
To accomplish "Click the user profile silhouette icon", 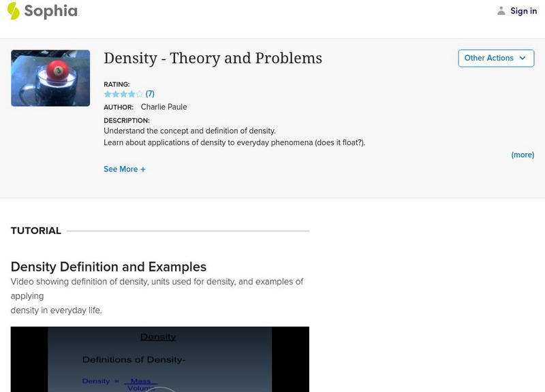I will 501,11.
